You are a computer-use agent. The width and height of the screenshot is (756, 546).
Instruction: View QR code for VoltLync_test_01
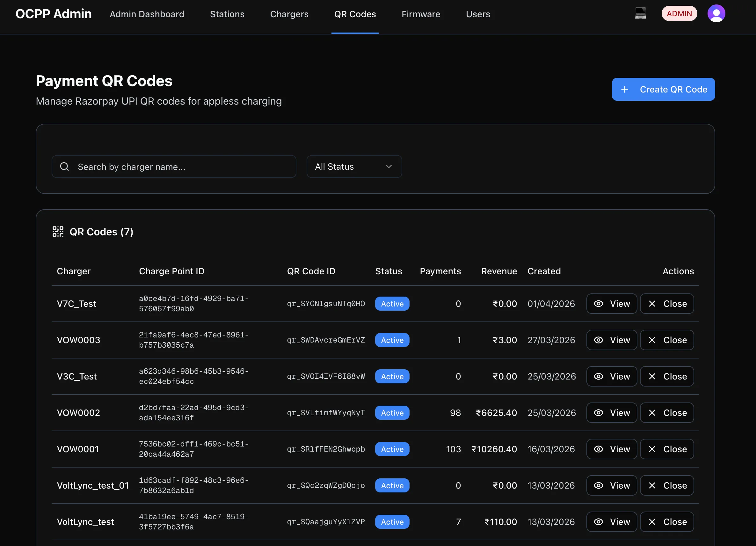611,485
